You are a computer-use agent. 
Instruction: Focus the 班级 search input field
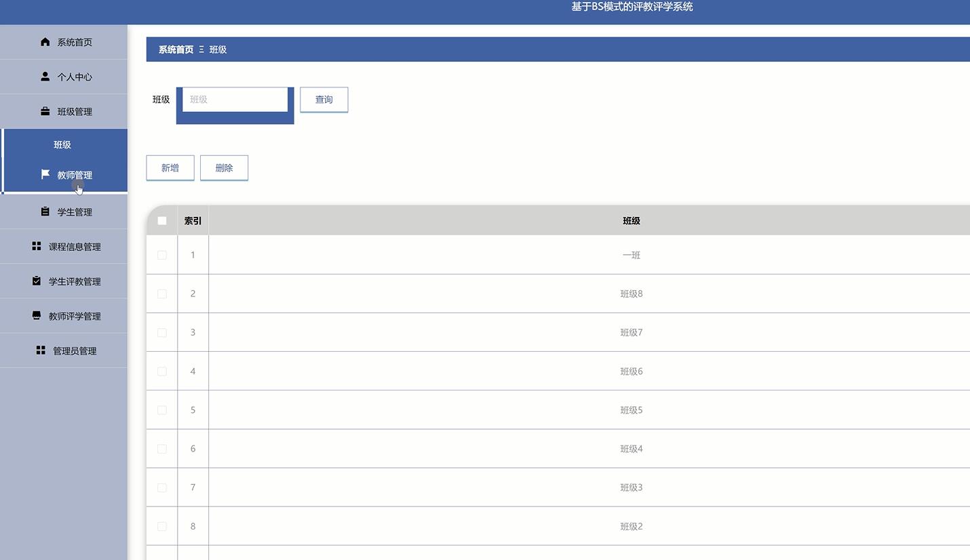point(235,99)
